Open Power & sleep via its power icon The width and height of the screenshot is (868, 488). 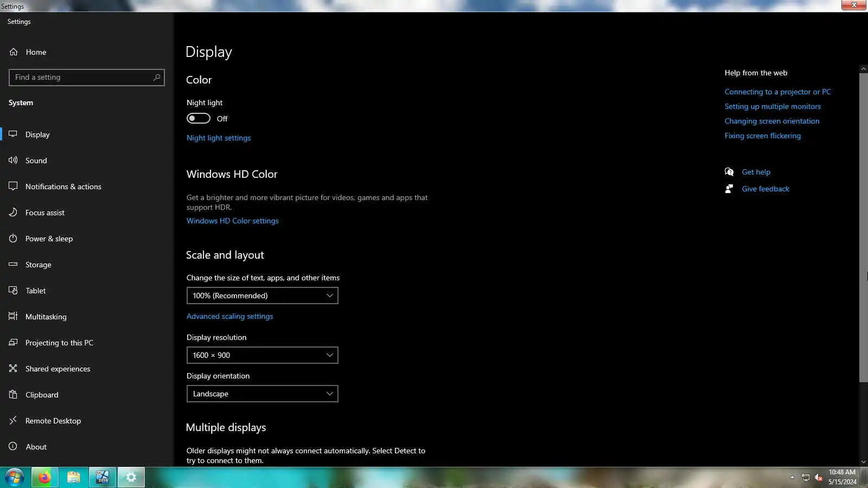pos(13,239)
